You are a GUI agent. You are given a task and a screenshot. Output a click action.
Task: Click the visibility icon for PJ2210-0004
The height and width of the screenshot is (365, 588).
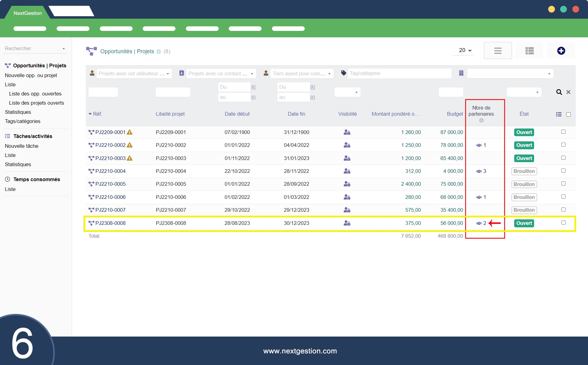tap(347, 171)
